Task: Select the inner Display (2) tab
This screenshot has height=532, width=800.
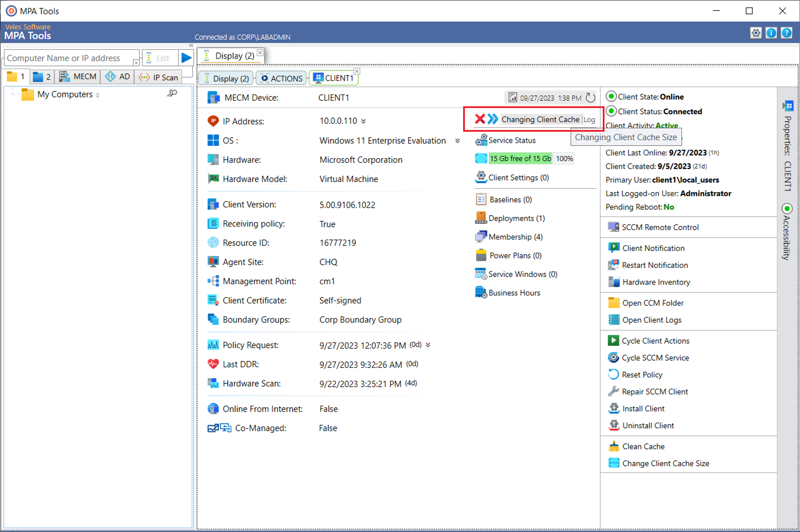Action: (x=226, y=78)
